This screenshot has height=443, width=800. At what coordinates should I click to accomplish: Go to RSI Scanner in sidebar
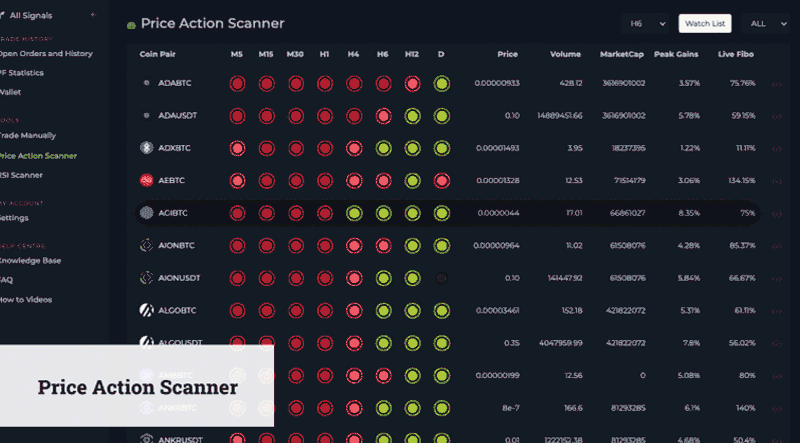20,175
